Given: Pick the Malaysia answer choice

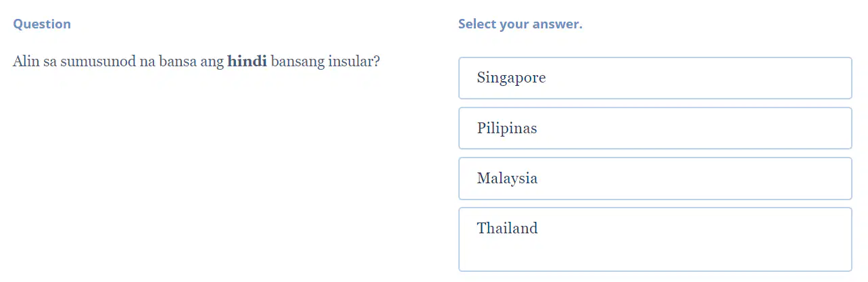Looking at the screenshot, I should tap(655, 179).
